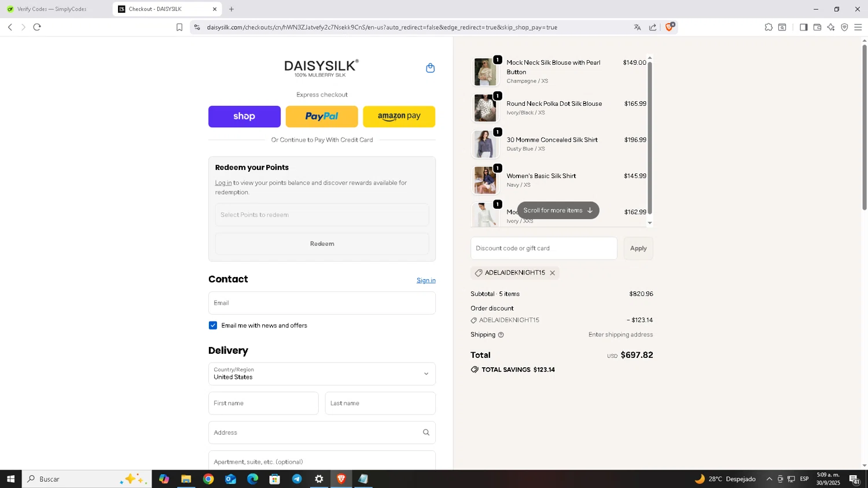Viewport: 868px width, 488px height.
Task: Open the translate page icon
Action: (637, 27)
